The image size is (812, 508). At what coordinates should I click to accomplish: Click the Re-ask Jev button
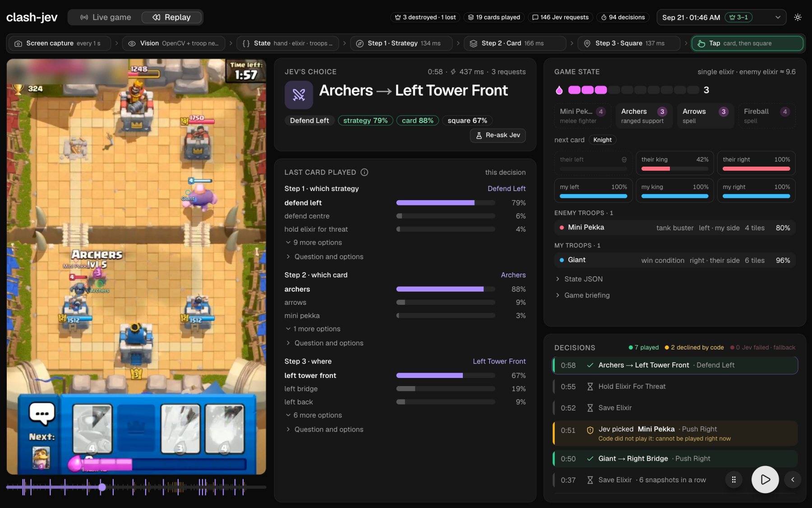pos(498,135)
